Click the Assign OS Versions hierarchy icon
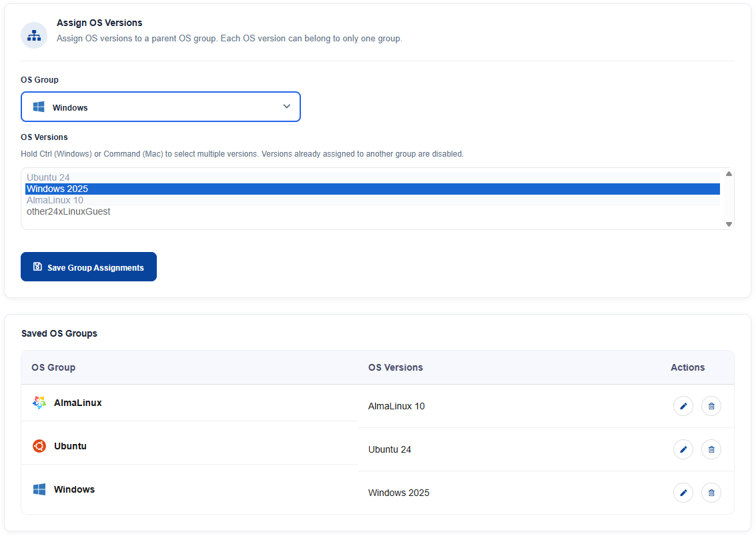 [34, 35]
